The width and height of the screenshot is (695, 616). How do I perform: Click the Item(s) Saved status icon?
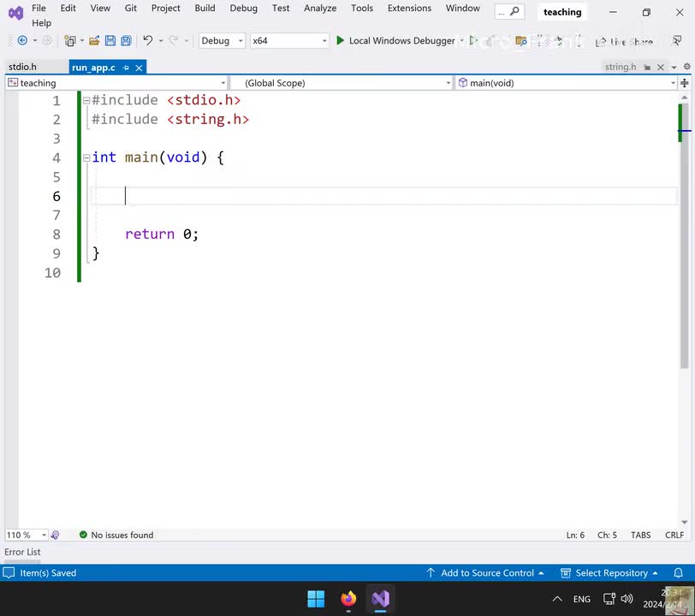9,573
